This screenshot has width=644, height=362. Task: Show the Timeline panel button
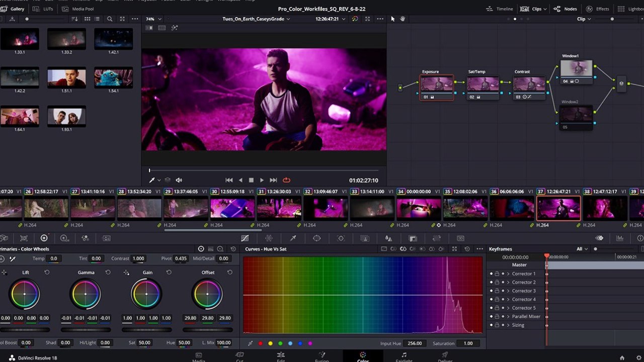pos(500,9)
